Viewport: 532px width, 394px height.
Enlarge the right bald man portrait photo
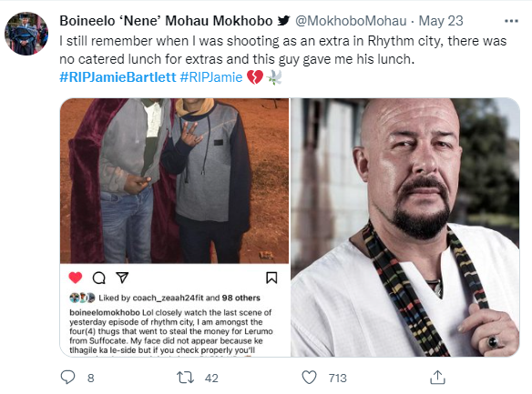(405, 227)
